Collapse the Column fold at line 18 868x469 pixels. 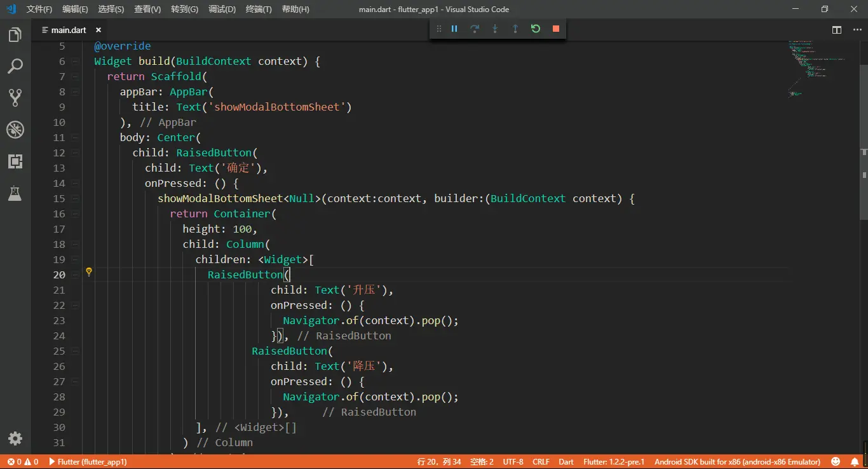pos(76,245)
